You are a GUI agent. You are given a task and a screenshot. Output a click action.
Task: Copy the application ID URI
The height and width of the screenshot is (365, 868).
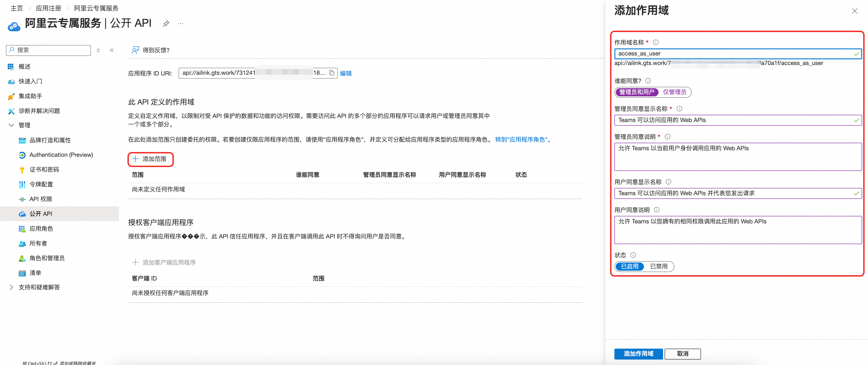click(332, 73)
